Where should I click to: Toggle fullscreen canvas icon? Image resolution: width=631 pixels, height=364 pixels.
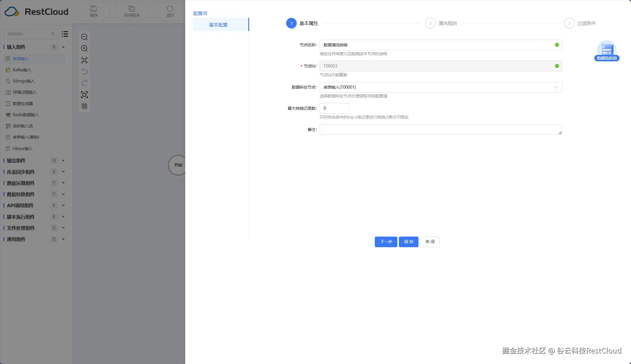coord(84,95)
